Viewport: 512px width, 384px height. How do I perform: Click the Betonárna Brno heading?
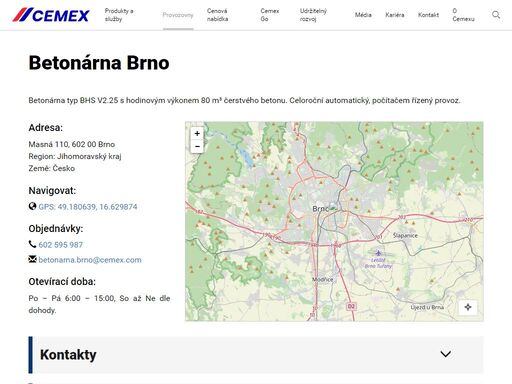(x=99, y=63)
